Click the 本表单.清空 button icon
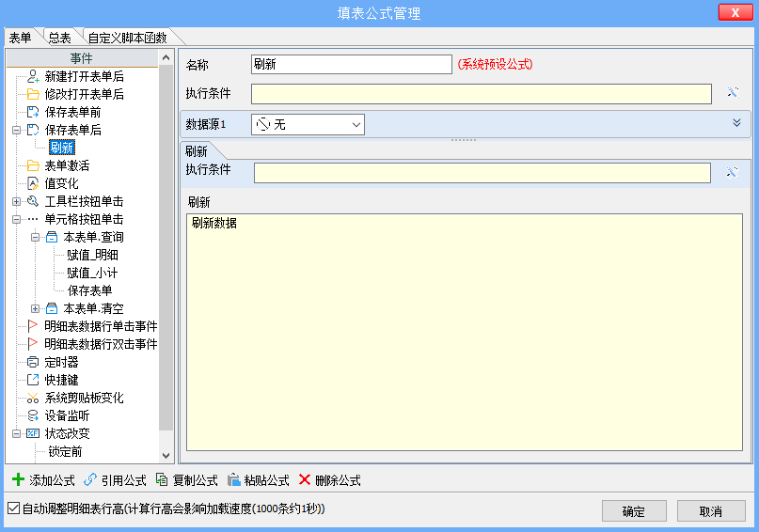759x532 pixels. pos(52,308)
